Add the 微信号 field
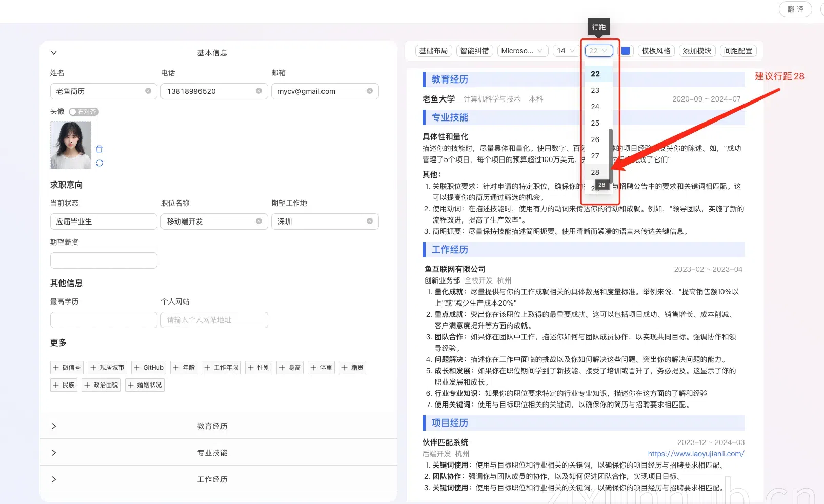This screenshot has height=504, width=824. tap(67, 368)
